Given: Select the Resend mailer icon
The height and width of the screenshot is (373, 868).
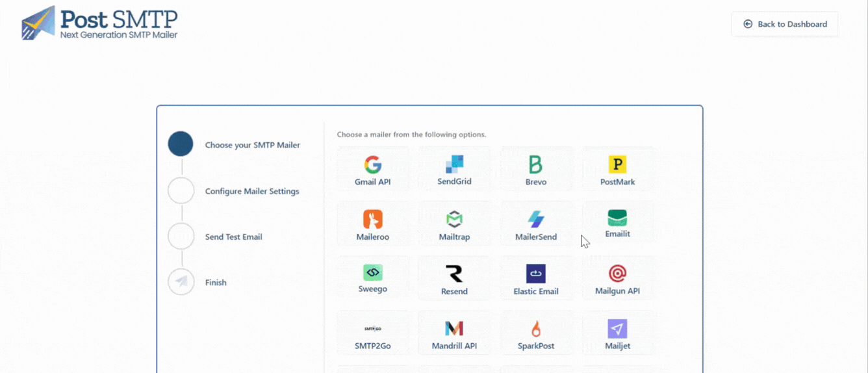Looking at the screenshot, I should (454, 274).
